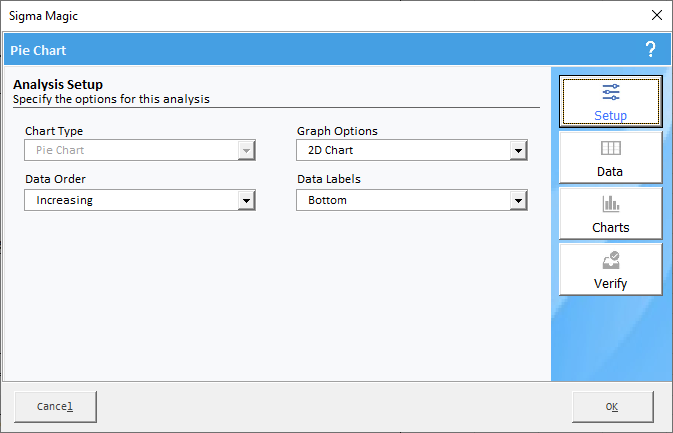The height and width of the screenshot is (433, 673).
Task: Click the Data table grid icon
Action: (x=611, y=148)
